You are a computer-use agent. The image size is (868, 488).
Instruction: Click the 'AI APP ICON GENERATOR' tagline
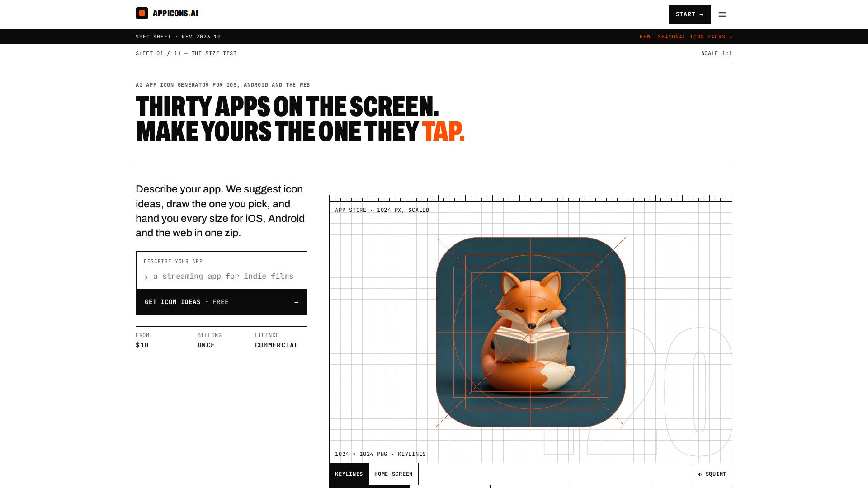[223, 85]
